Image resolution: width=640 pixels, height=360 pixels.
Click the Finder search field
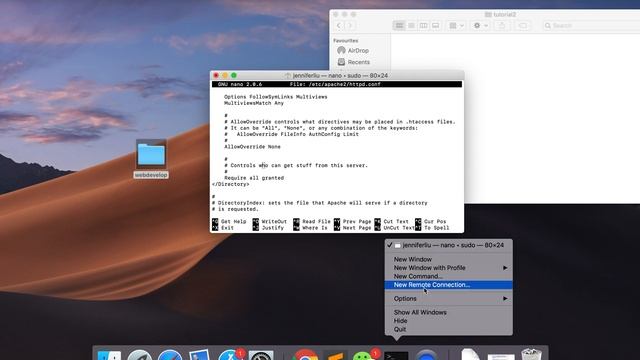(591, 26)
